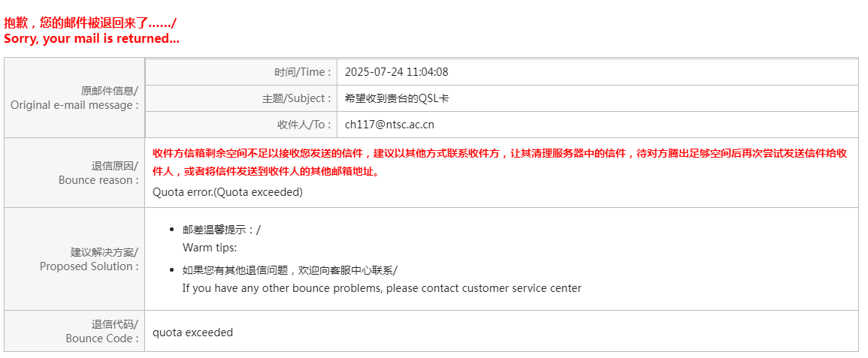Image resolution: width=868 pixels, height=358 pixels.
Task: Click the red Chinese bounce reason paragraph
Action: pyautogui.click(x=500, y=162)
